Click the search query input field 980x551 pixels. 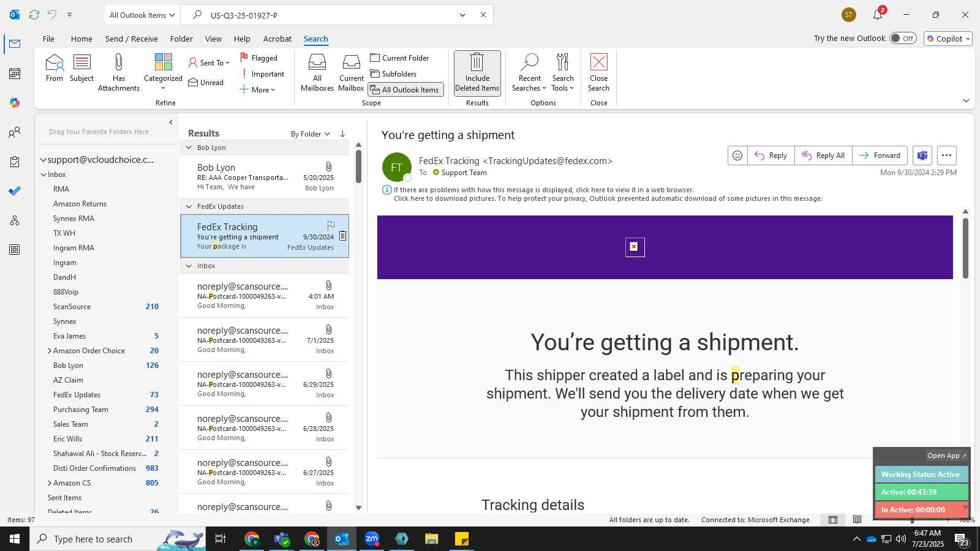click(x=331, y=15)
